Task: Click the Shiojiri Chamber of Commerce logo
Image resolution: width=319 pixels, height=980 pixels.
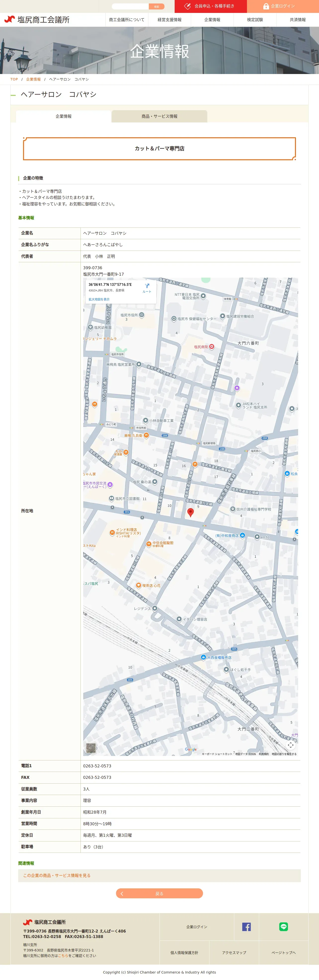Action: [37, 20]
